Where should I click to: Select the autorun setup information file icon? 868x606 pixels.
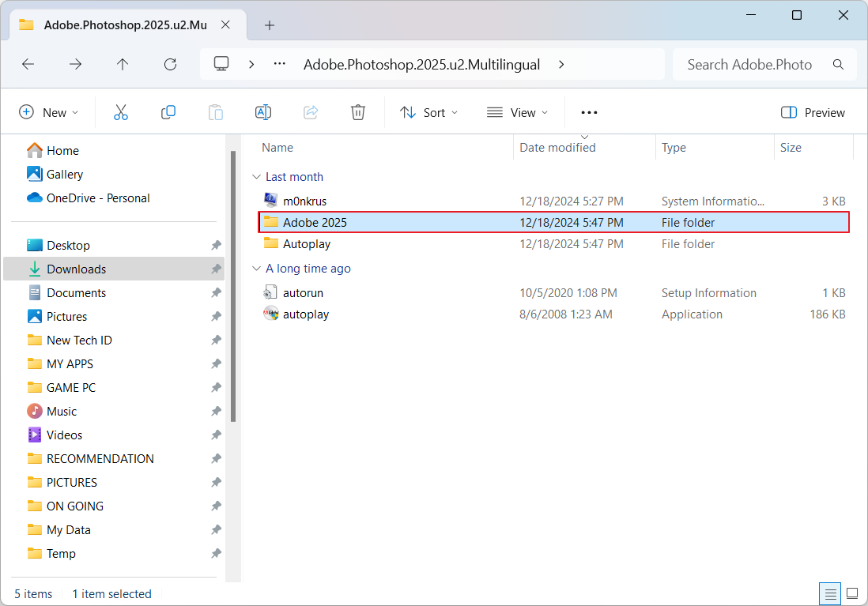coord(270,292)
